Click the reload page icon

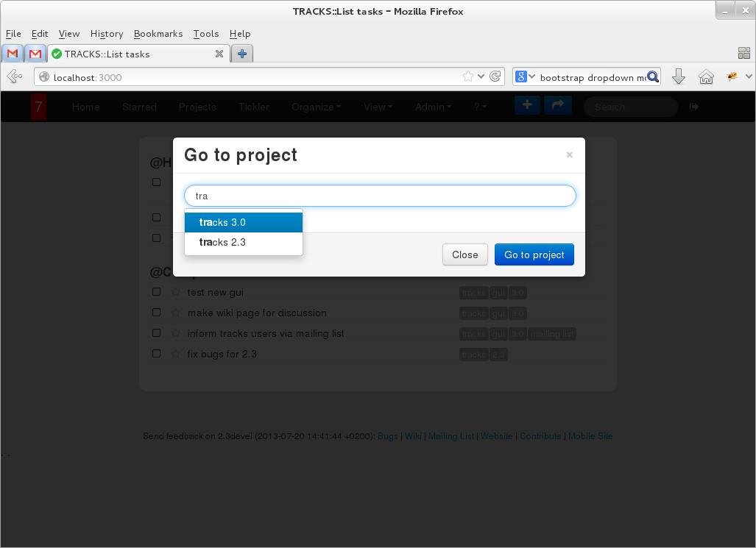tap(496, 76)
